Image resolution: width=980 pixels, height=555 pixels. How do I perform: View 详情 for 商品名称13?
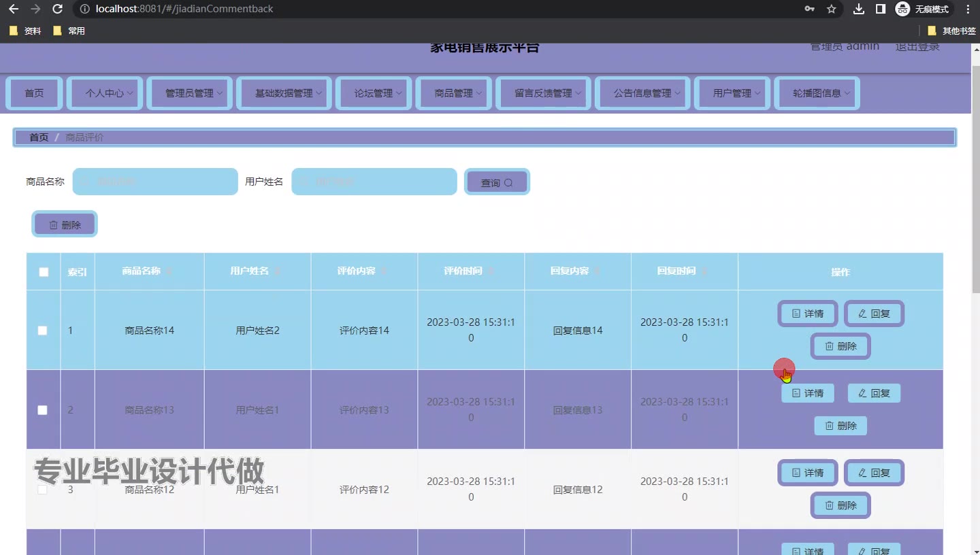pos(808,393)
